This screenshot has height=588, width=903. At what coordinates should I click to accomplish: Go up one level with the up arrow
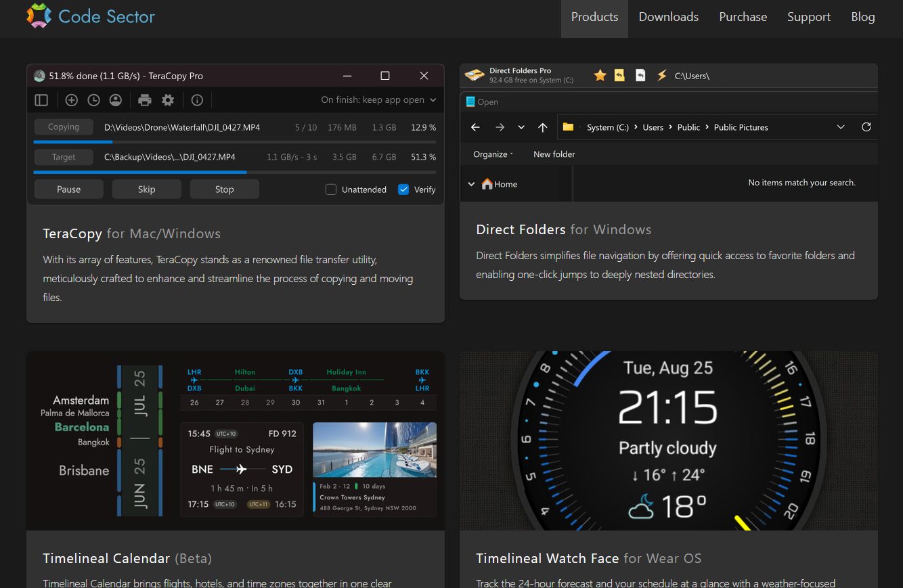[x=542, y=127]
